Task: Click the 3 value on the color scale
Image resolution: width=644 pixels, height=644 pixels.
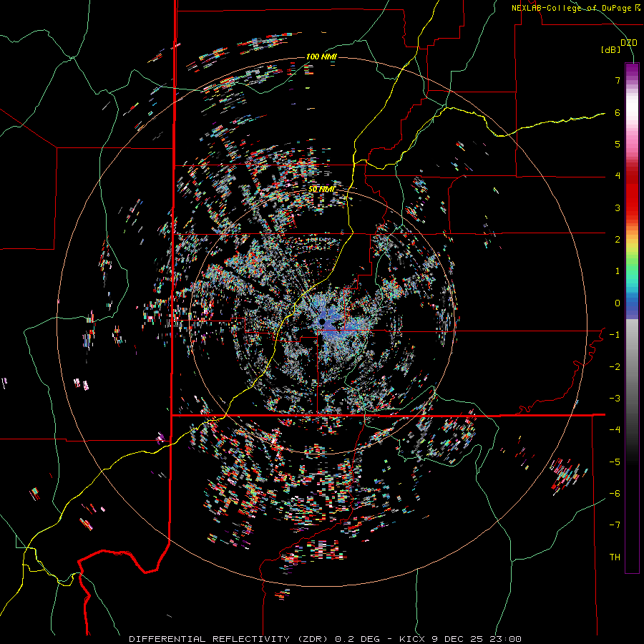Action: (x=618, y=208)
